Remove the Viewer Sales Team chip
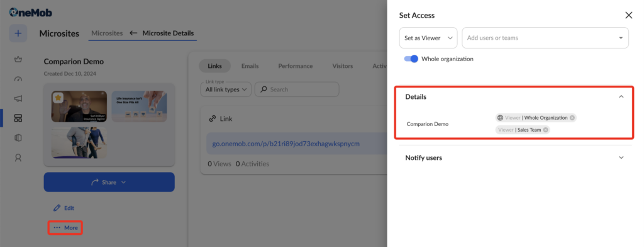The image size is (644, 247). point(545,130)
